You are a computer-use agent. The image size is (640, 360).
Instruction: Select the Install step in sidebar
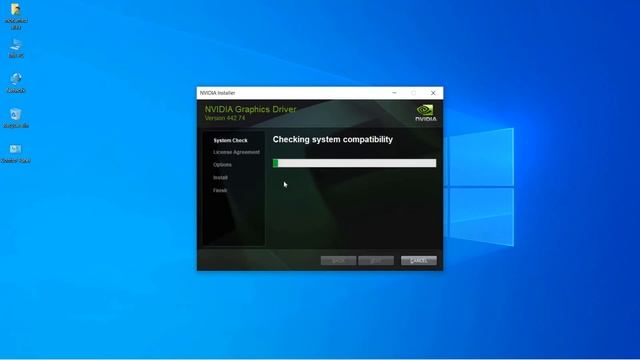pyautogui.click(x=220, y=178)
